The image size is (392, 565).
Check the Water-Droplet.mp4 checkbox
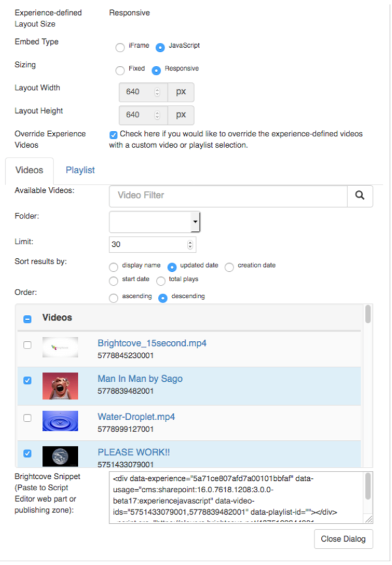[28, 418]
